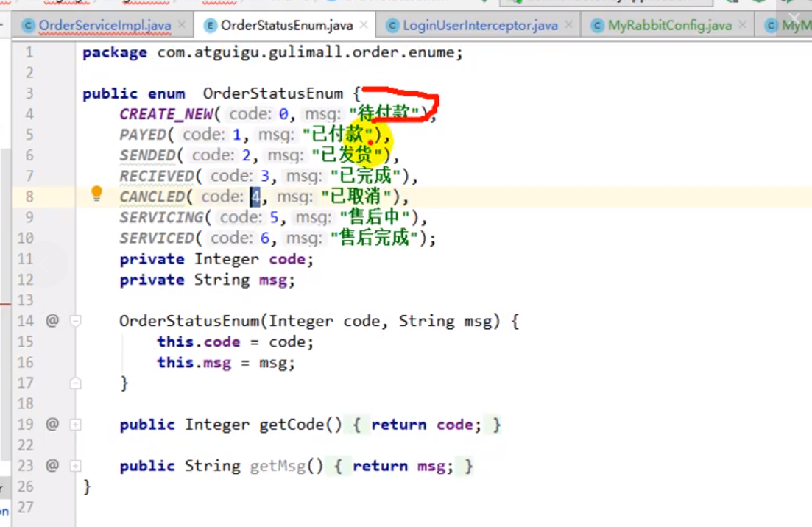Open the LoginUserInterceptor.java tab

[480, 26]
